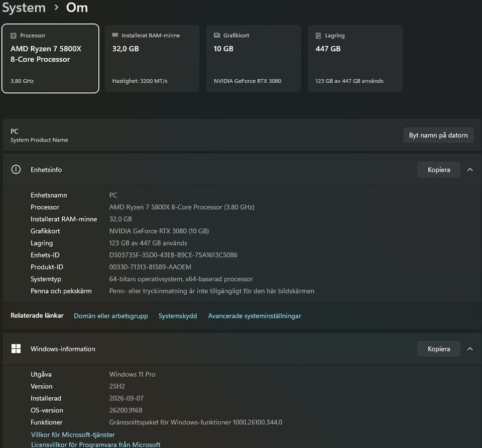Click Installerat RAM-minne row value 32,0 GB
The width and height of the screenshot is (482, 448).
(x=120, y=219)
